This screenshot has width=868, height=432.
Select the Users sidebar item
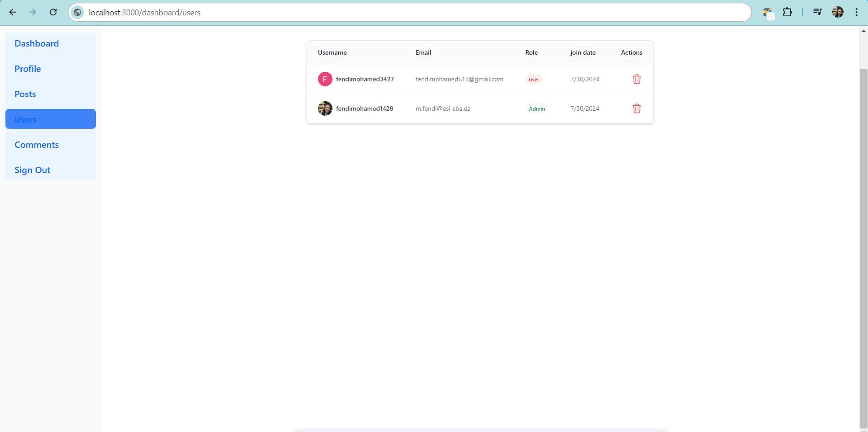pyautogui.click(x=50, y=119)
